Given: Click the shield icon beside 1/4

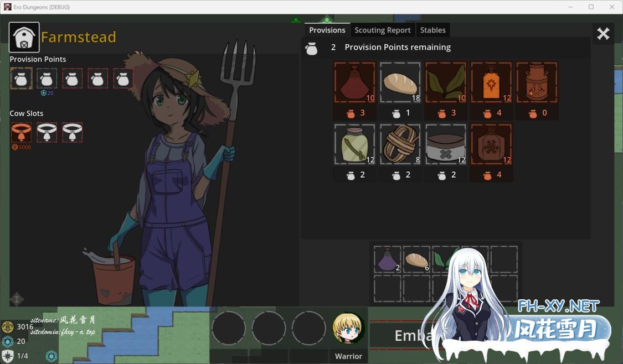Looking at the screenshot, I should [8, 356].
